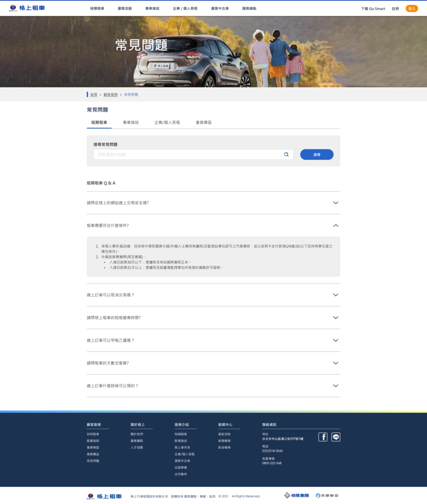Open 優惠活動 in the top navigation

click(x=124, y=8)
